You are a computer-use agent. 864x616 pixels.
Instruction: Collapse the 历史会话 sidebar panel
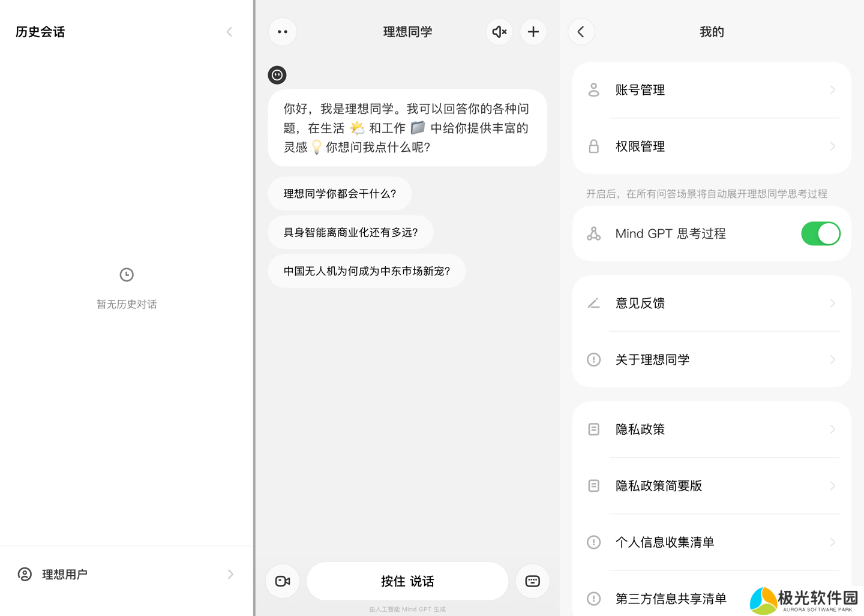tap(229, 32)
